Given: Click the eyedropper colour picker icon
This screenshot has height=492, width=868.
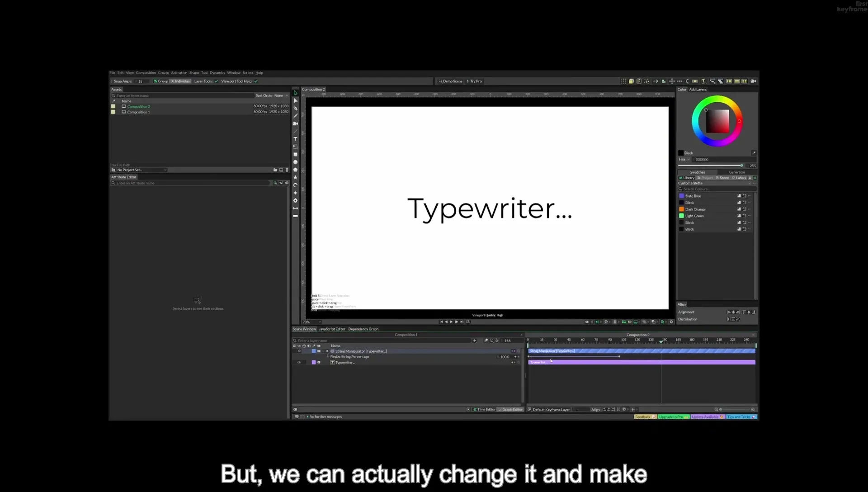Looking at the screenshot, I should click(753, 153).
